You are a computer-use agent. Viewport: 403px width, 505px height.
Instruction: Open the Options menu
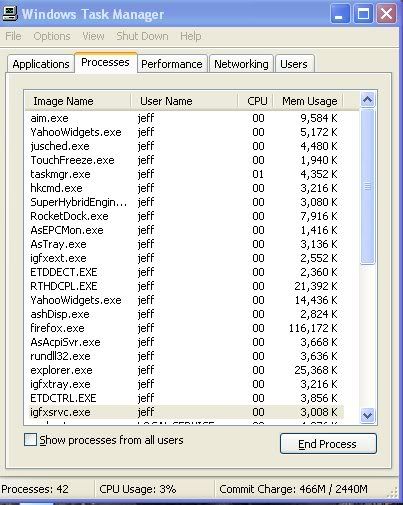click(x=52, y=36)
